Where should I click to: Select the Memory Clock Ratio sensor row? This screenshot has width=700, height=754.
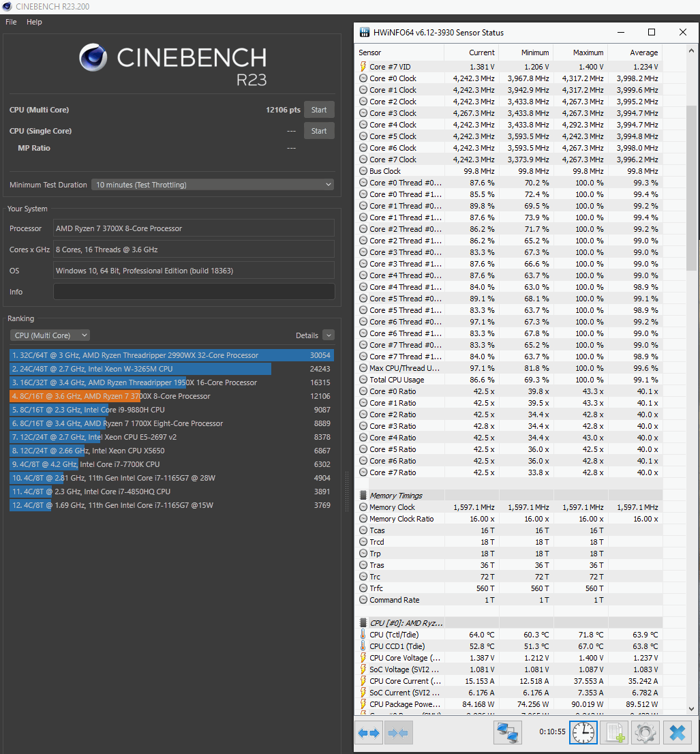[509, 519]
